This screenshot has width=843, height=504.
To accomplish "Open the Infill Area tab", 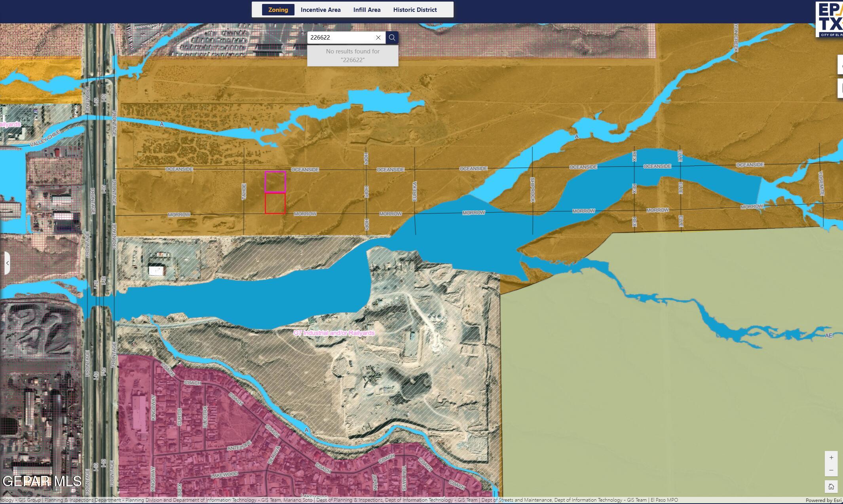I will pyautogui.click(x=366, y=10).
